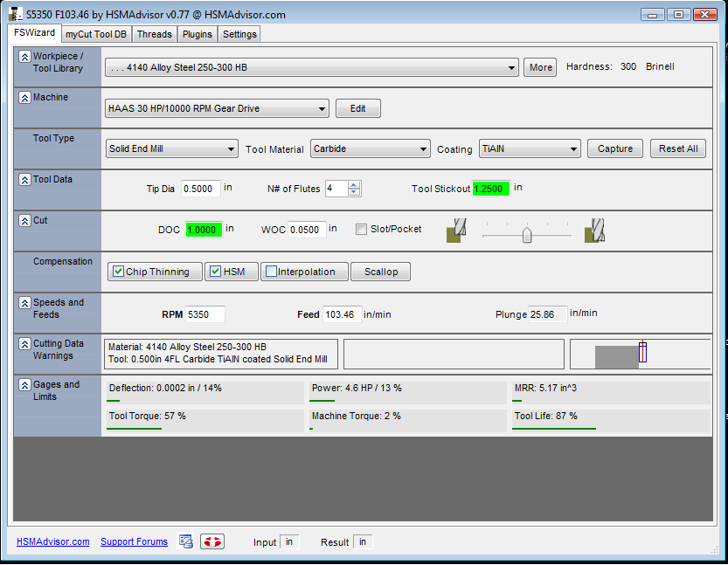728x565 pixels.
Task: Minimize the HSMAdvisor window
Action: pyautogui.click(x=652, y=15)
